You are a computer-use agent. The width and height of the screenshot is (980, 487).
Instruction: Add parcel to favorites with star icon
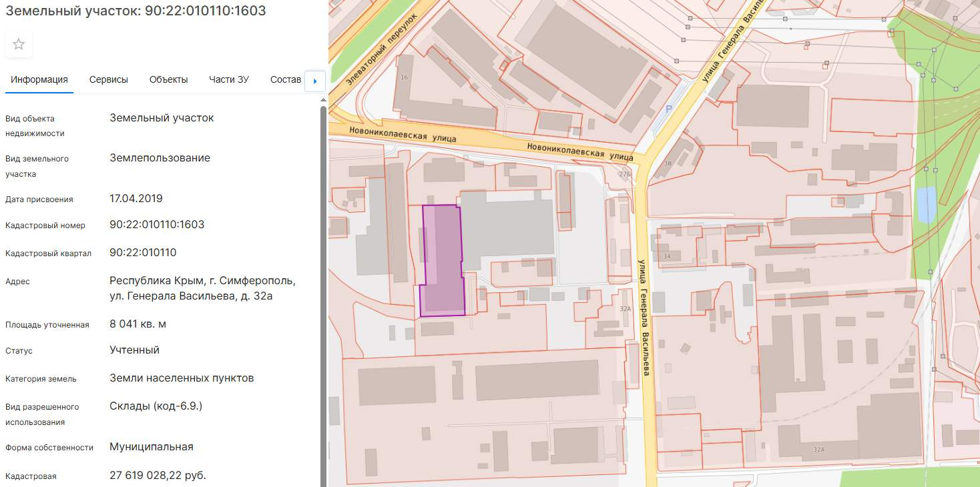pos(19,45)
